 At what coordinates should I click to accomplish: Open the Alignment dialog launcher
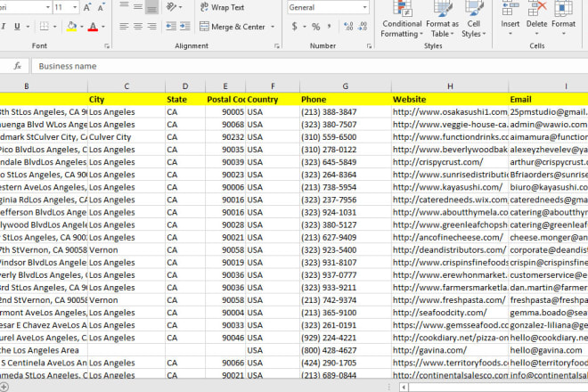point(277,46)
